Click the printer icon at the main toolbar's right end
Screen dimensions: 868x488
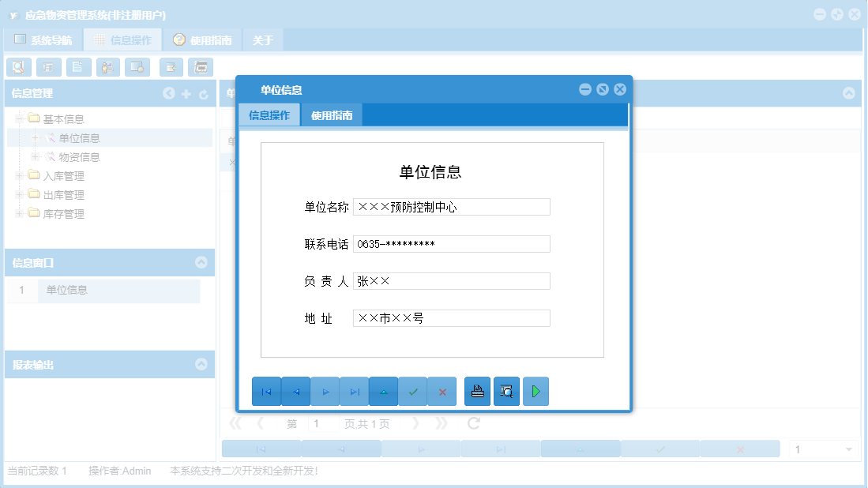tap(201, 67)
